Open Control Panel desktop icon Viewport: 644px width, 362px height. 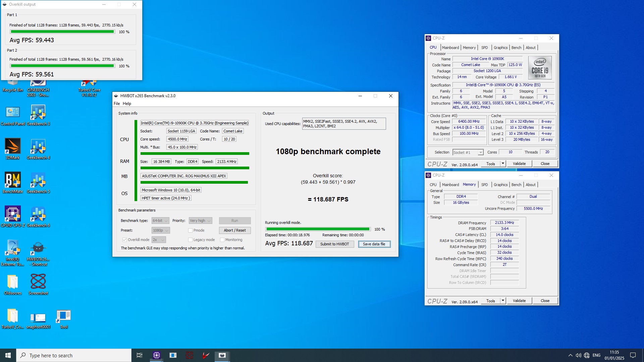(13, 115)
